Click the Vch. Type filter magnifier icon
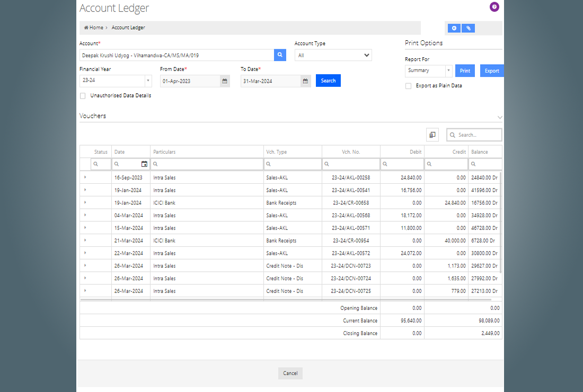 (268, 164)
